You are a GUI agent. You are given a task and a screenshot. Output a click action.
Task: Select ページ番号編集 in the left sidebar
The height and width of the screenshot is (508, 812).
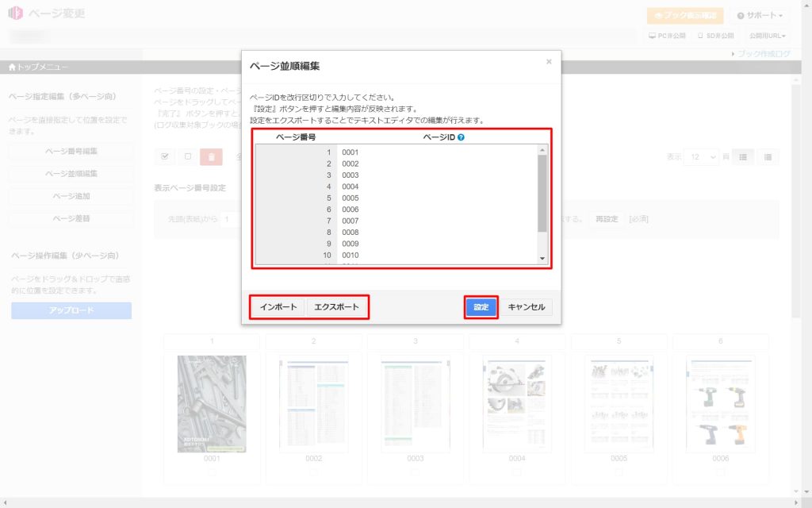point(71,151)
